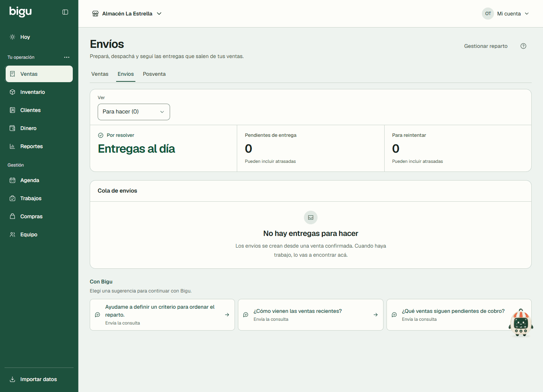Click the Agenda calendar icon
543x392 pixels.
pos(12,180)
